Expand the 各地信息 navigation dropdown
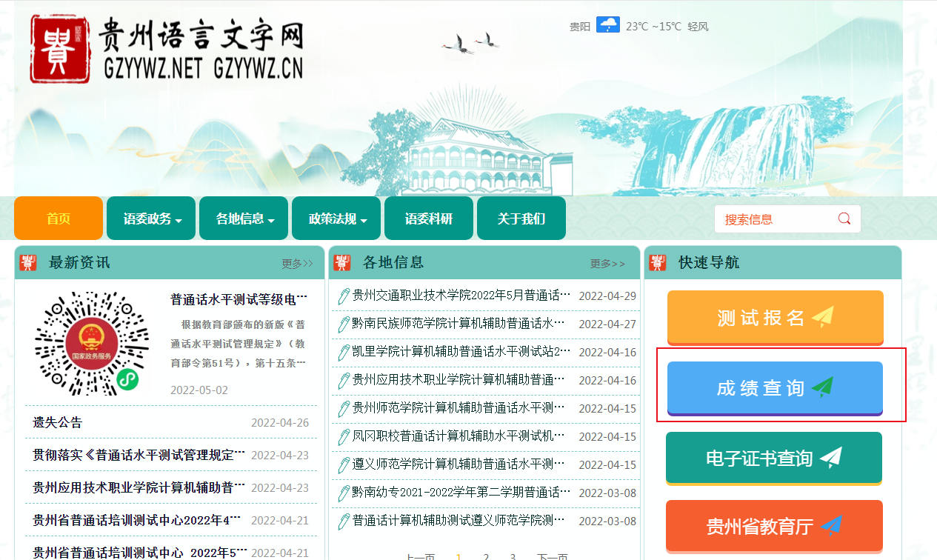 [x=244, y=219]
